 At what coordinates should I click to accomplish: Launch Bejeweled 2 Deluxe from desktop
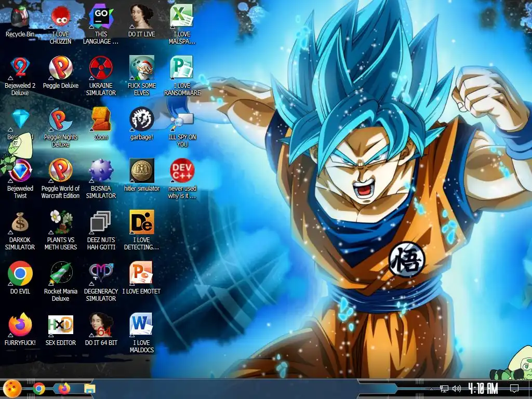point(20,68)
